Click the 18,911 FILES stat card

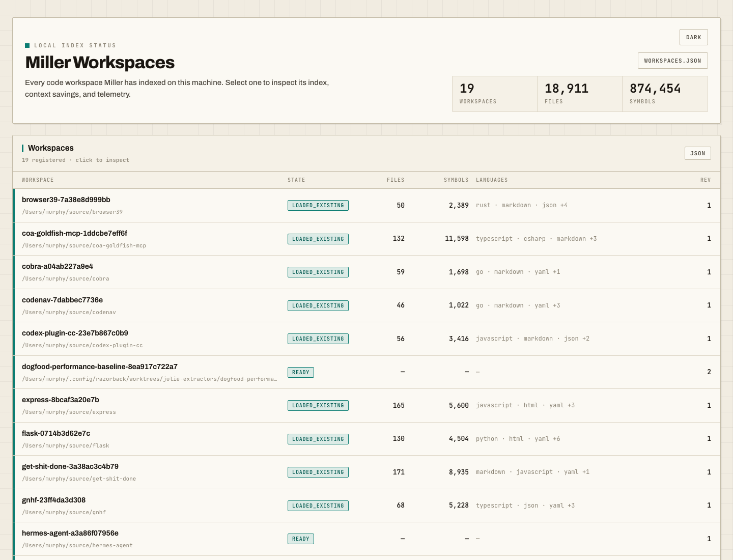[580, 94]
